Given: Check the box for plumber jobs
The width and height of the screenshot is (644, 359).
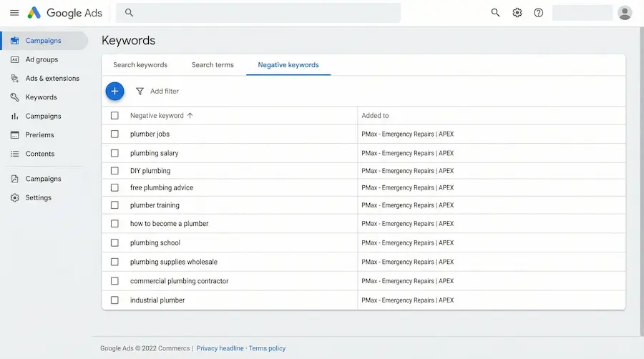Looking at the screenshot, I should tap(114, 134).
